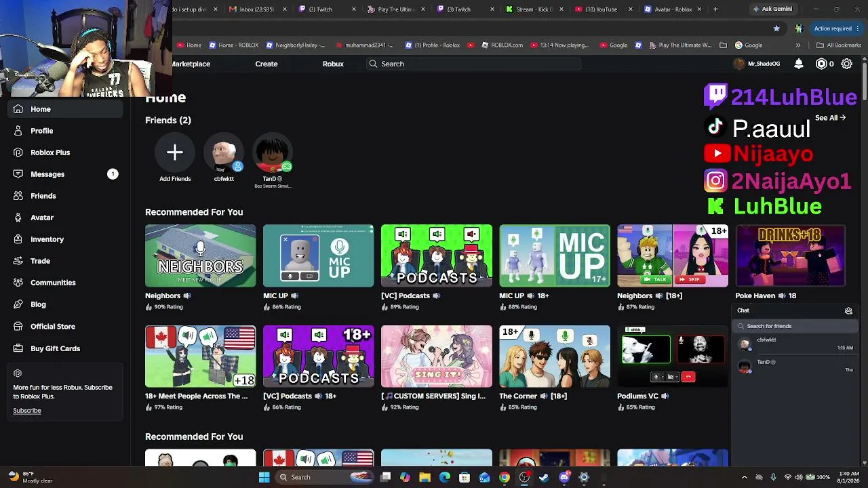The height and width of the screenshot is (488, 868).
Task: Open the Windows Start menu
Action: (264, 477)
